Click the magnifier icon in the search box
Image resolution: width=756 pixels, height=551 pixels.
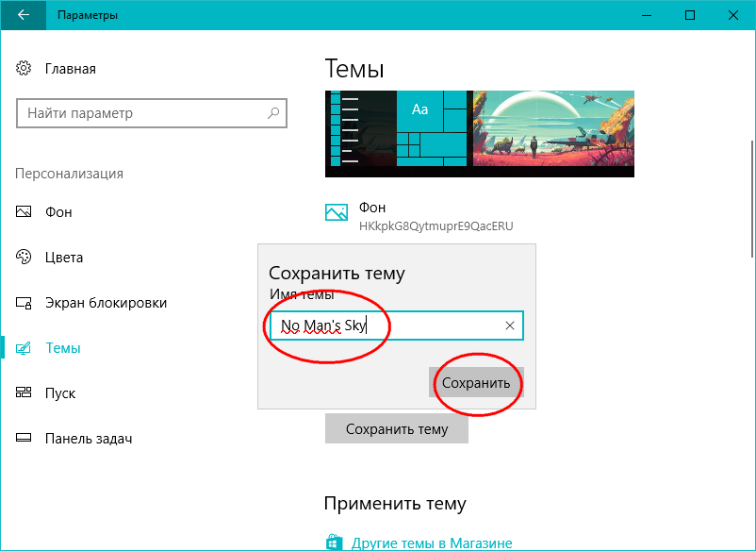coord(273,113)
